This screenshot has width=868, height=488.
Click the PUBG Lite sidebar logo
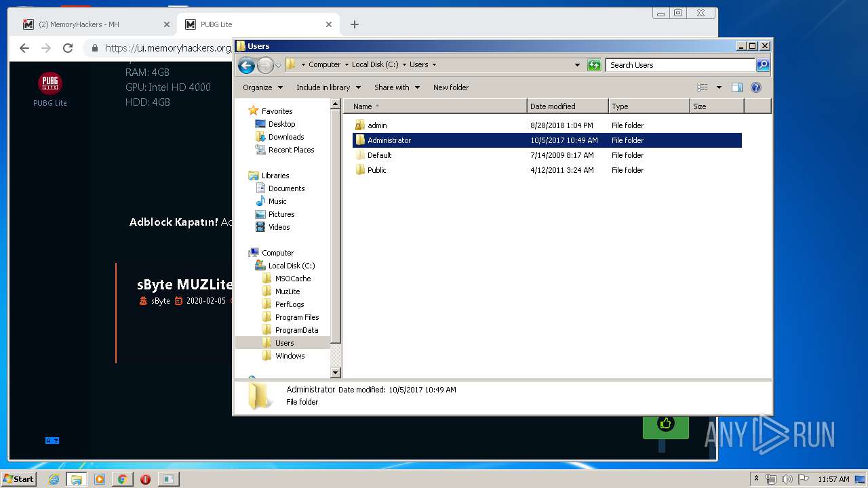click(50, 83)
